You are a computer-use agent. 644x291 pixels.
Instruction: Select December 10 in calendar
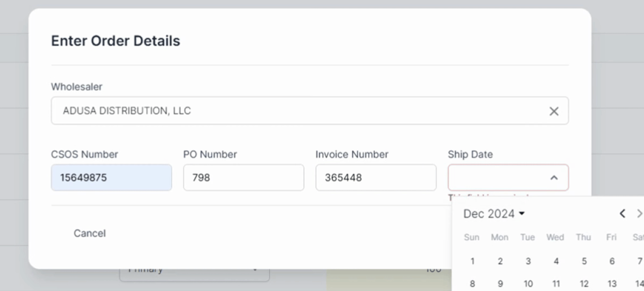pos(528,284)
